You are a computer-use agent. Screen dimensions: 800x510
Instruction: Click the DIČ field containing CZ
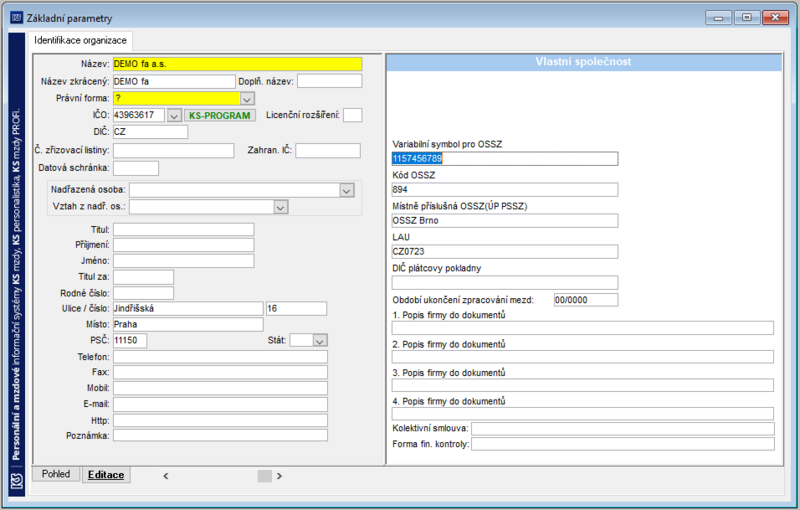pyautogui.click(x=150, y=132)
